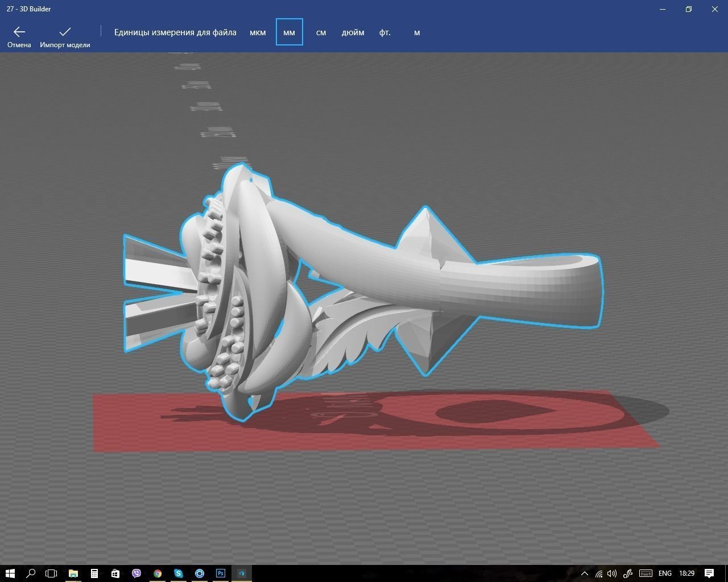
Task: Open Viber from taskbar
Action: 136,573
